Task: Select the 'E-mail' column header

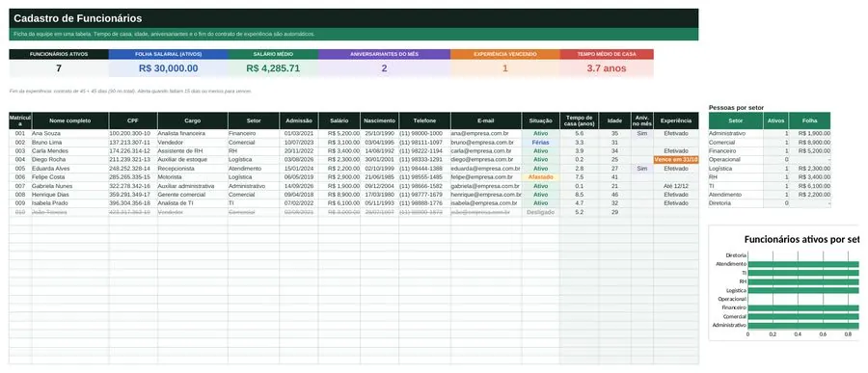Action: (486, 120)
